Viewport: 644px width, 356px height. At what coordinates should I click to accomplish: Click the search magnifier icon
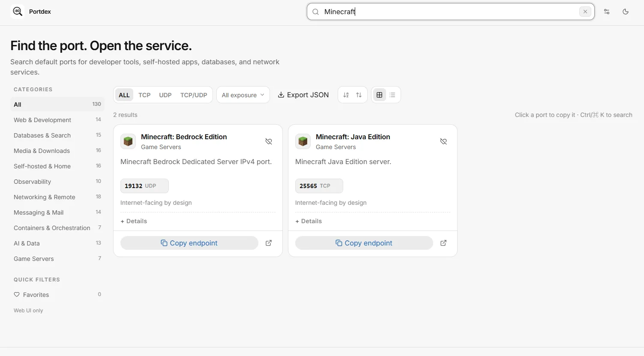click(316, 12)
